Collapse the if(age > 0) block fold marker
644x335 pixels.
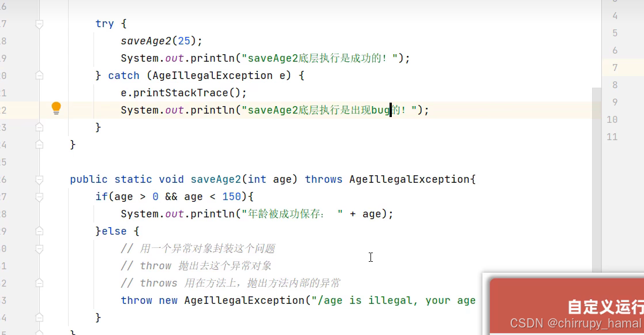coord(39,197)
